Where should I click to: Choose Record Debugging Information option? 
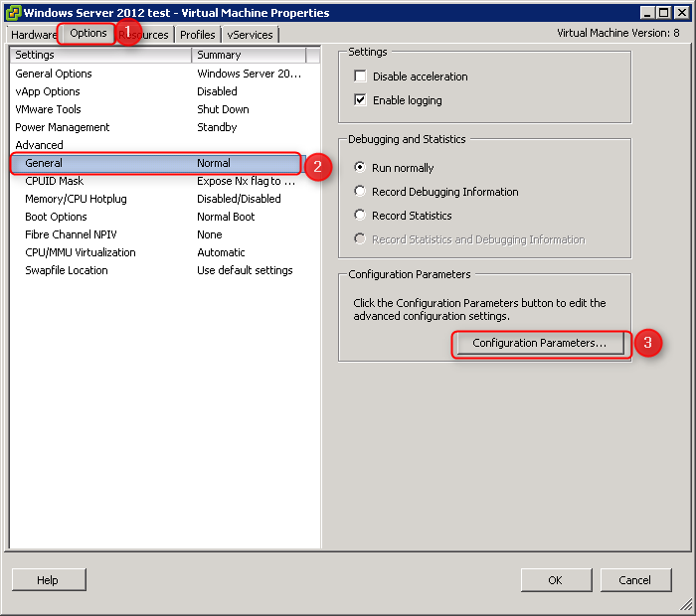pos(360,191)
